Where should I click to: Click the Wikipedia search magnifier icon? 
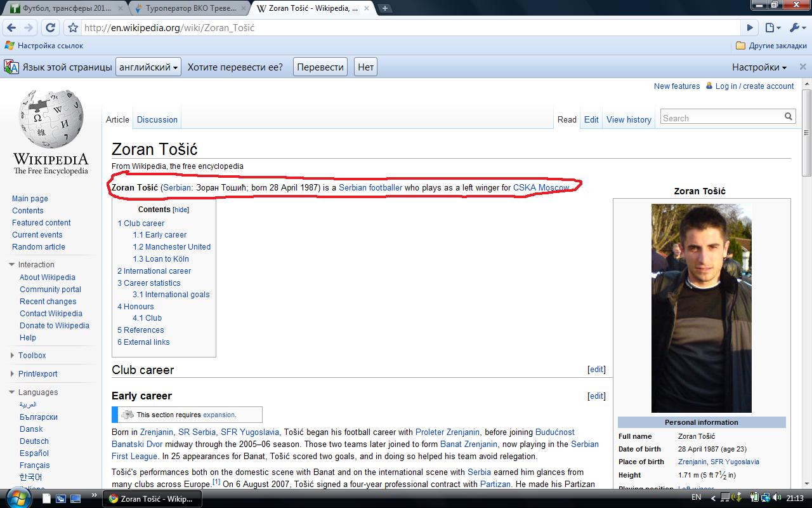click(x=789, y=117)
